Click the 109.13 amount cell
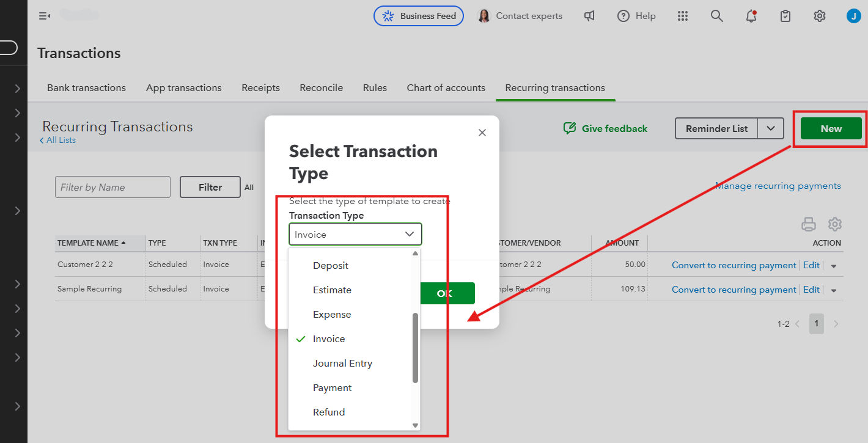The height and width of the screenshot is (443, 868). pyautogui.click(x=633, y=289)
